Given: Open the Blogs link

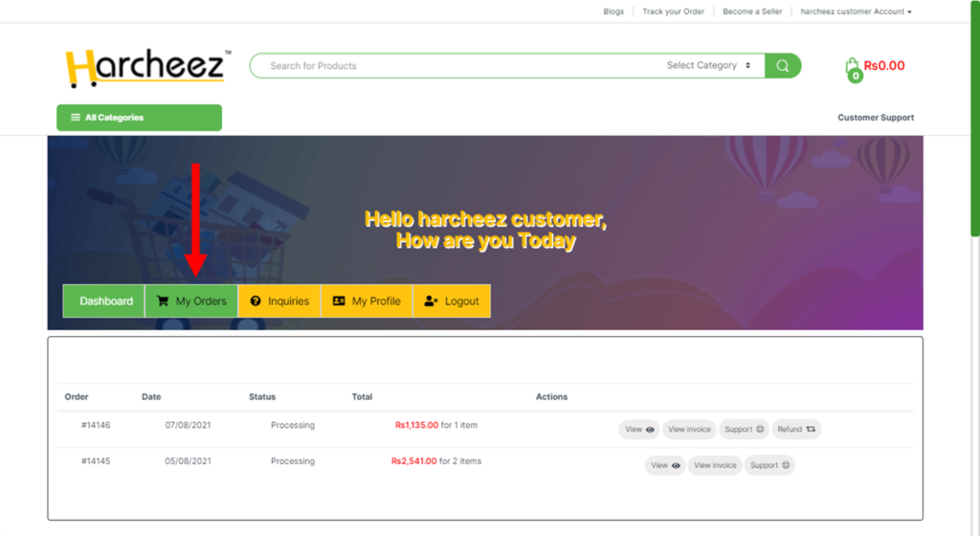Looking at the screenshot, I should tap(613, 11).
